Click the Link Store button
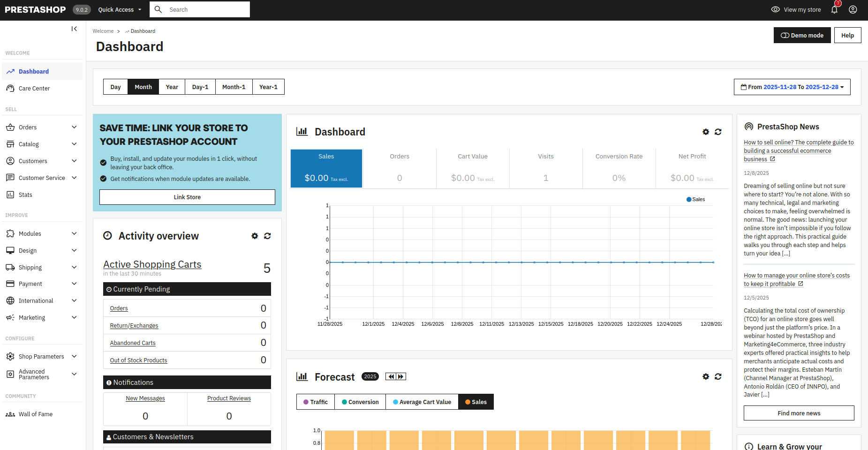This screenshot has height=450, width=868. click(x=187, y=197)
